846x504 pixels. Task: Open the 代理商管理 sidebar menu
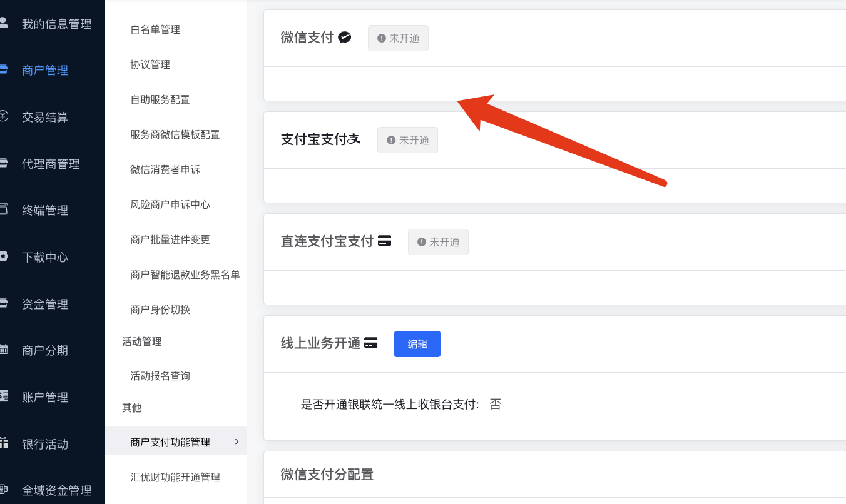(x=51, y=164)
